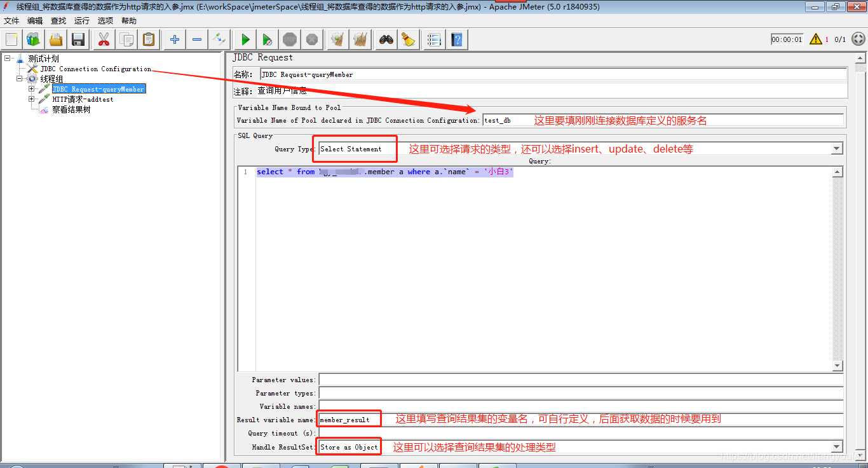
Task: Open the Handle ResultSet dropdown
Action: [837, 447]
